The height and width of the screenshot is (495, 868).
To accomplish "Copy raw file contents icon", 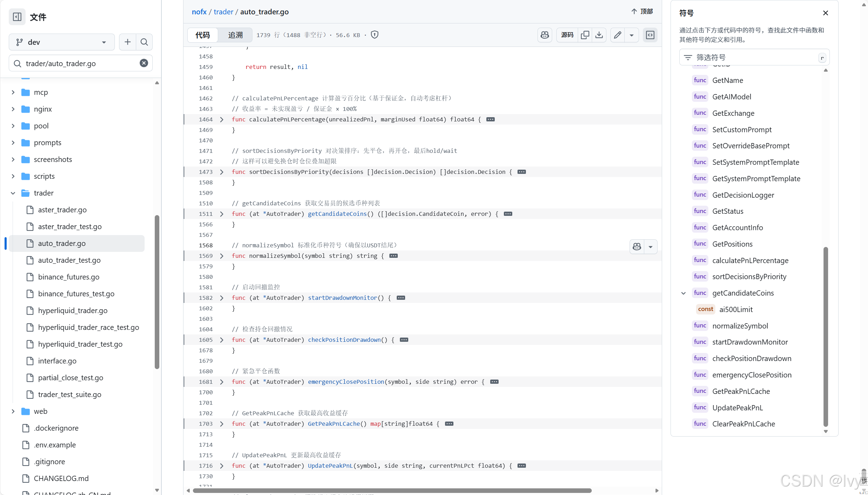I will tap(585, 35).
